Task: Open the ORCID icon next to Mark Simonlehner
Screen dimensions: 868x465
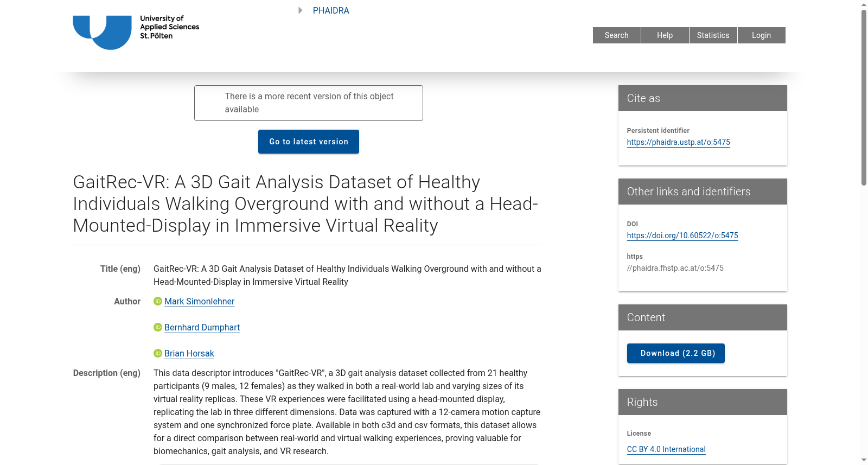Action: [158, 301]
